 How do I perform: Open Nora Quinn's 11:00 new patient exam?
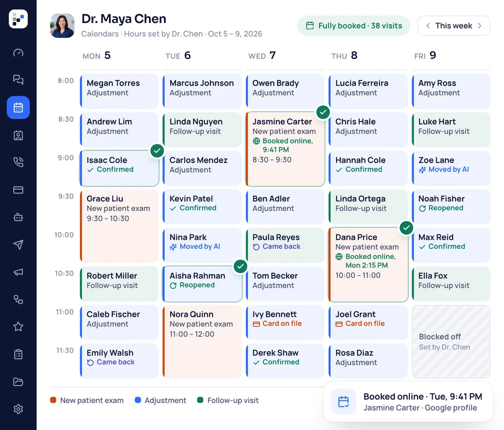[202, 342]
